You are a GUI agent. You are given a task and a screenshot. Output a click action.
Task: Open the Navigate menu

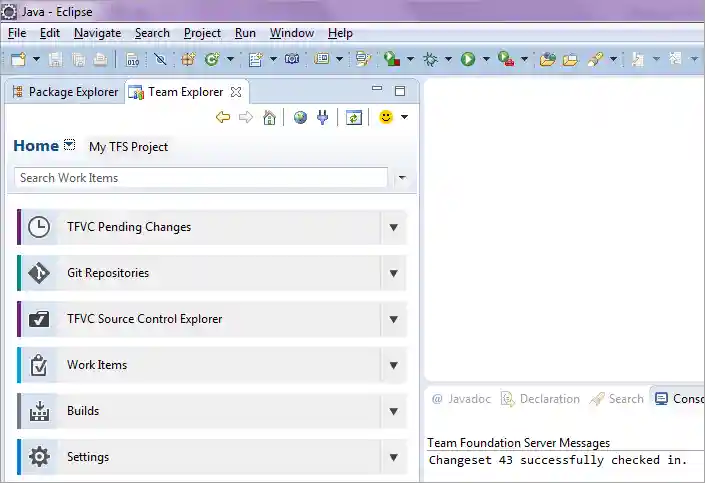coord(98,33)
